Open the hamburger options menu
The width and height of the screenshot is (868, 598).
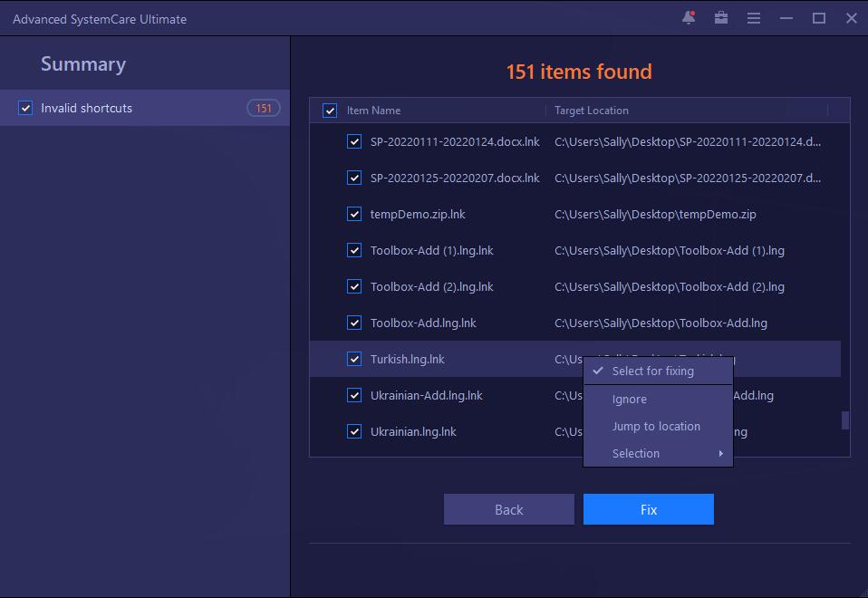click(754, 18)
